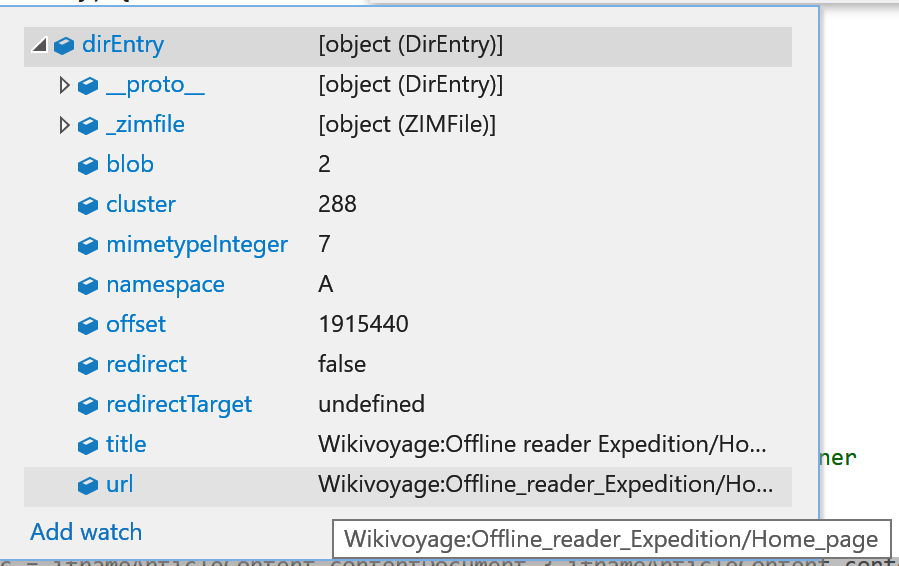The image size is (899, 566).
Task: Select the blob property name
Action: pyautogui.click(x=130, y=165)
